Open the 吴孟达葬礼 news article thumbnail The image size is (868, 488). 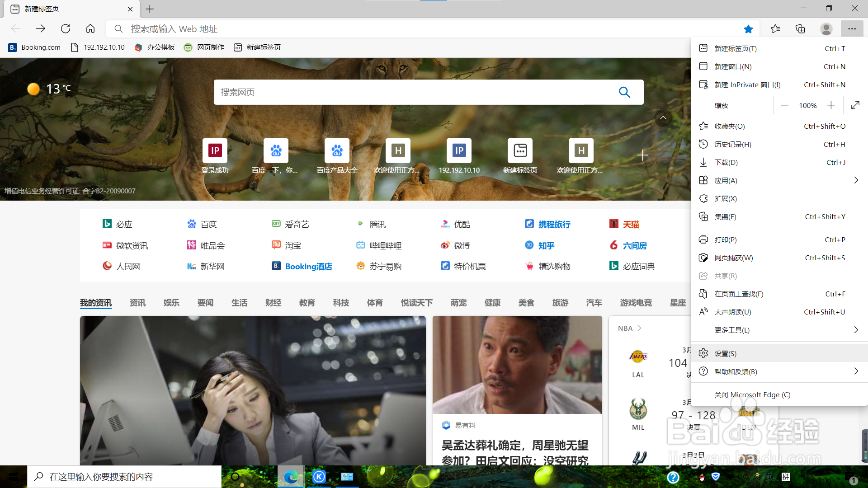tap(517, 365)
